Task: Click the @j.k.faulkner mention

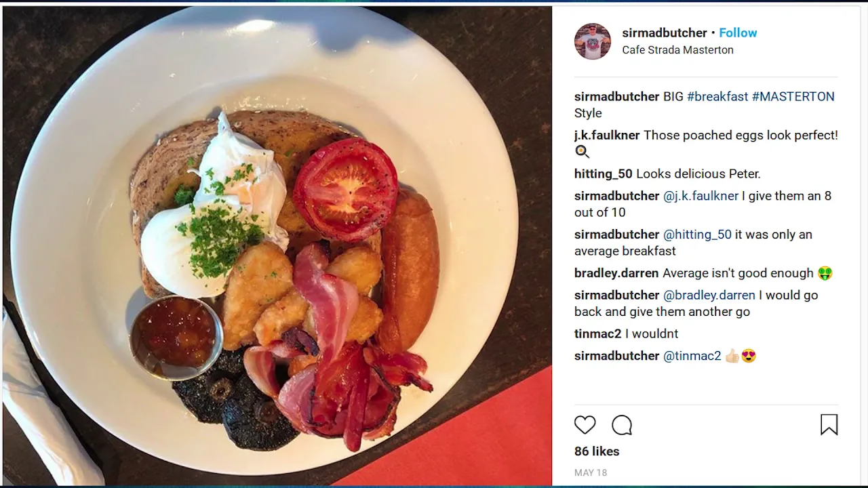Action: [x=701, y=196]
